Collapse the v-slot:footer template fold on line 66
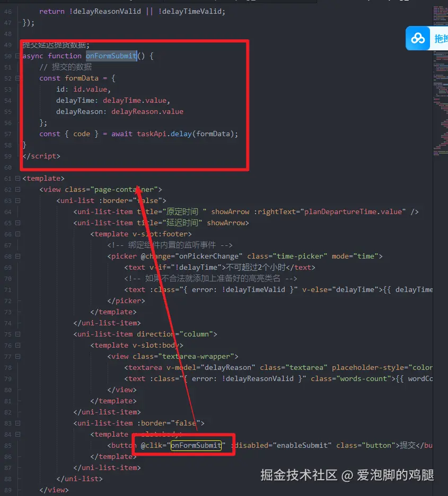 (17, 234)
